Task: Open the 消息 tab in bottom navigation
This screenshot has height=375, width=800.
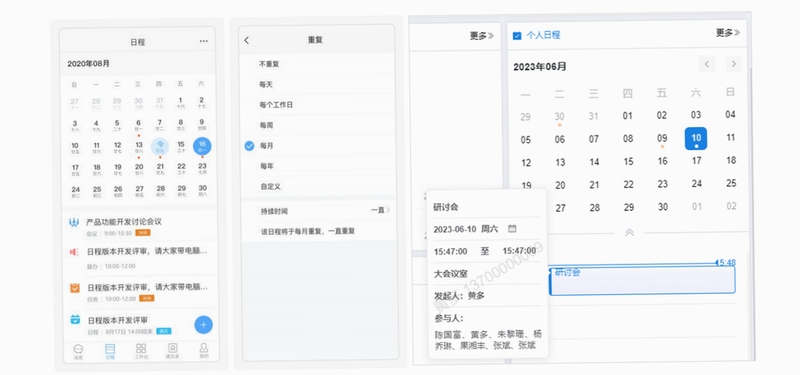Action: click(x=78, y=352)
